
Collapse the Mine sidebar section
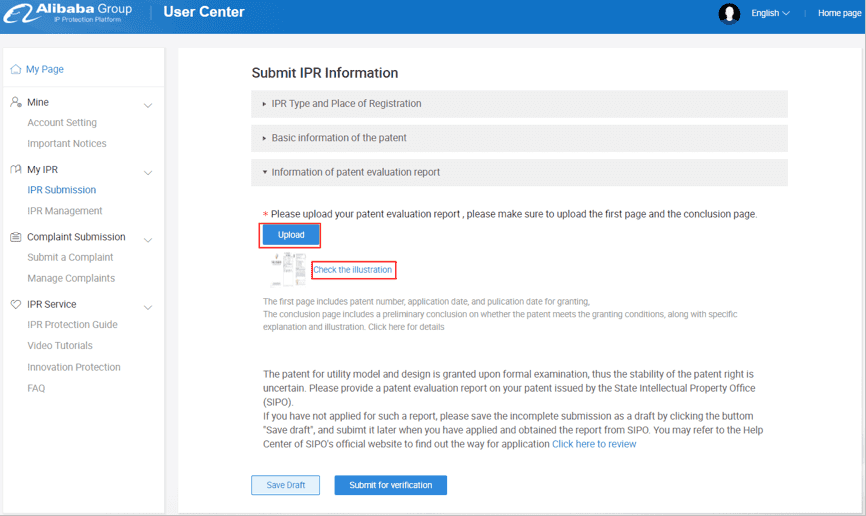pyautogui.click(x=148, y=105)
